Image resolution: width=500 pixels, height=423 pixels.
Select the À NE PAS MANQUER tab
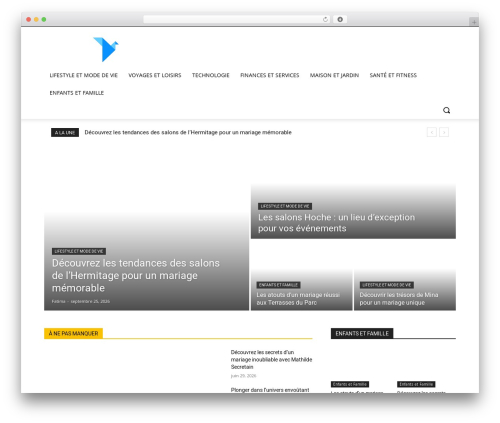[x=73, y=333]
